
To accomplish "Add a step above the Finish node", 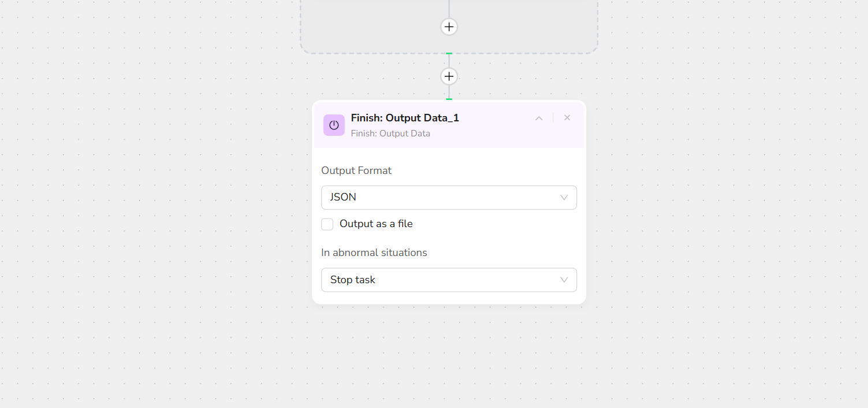I will [x=449, y=76].
